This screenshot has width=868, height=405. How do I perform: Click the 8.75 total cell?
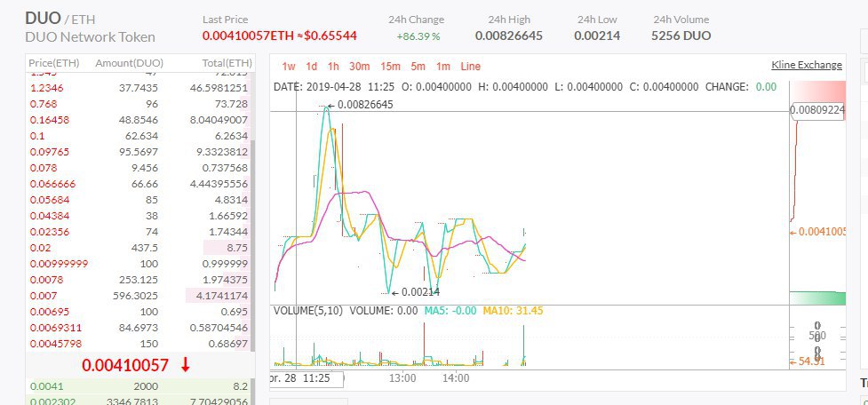pos(237,248)
